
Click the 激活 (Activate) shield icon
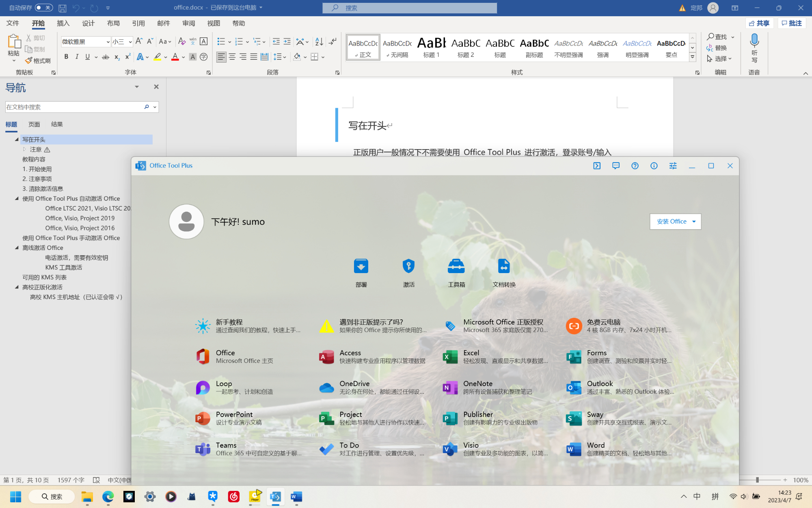(x=408, y=267)
